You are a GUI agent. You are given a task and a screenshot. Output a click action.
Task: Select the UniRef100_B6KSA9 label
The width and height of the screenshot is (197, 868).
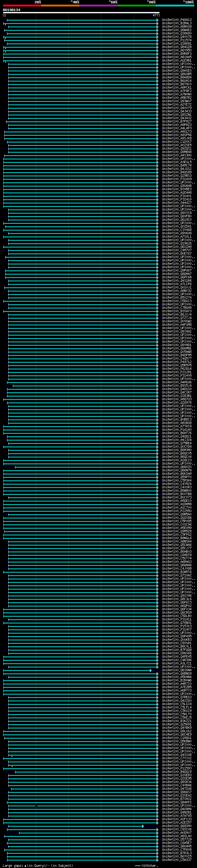(177, 474)
